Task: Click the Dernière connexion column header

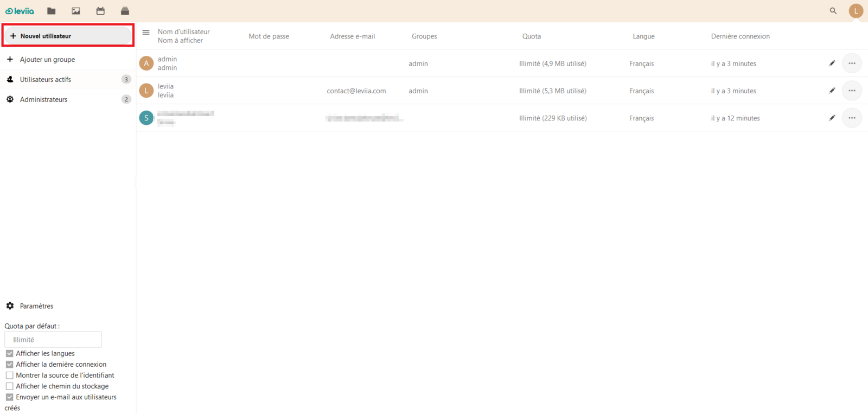Action: pyautogui.click(x=741, y=36)
